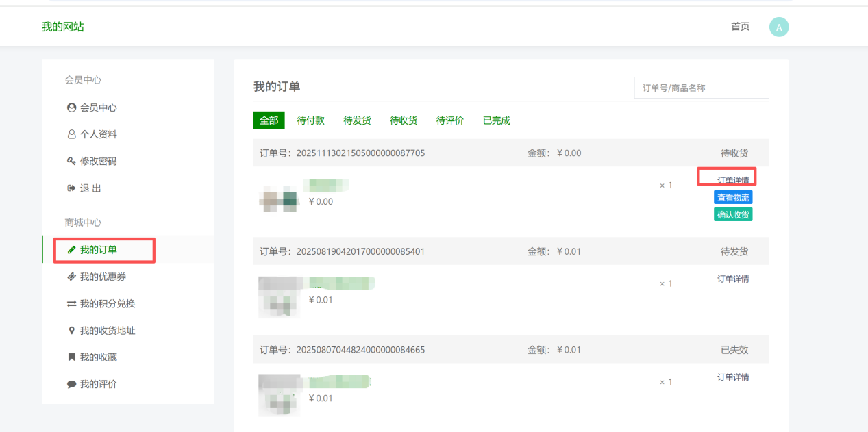Open the coupon ticket icon for 我的优惠券
The image size is (868, 432).
click(x=71, y=277)
